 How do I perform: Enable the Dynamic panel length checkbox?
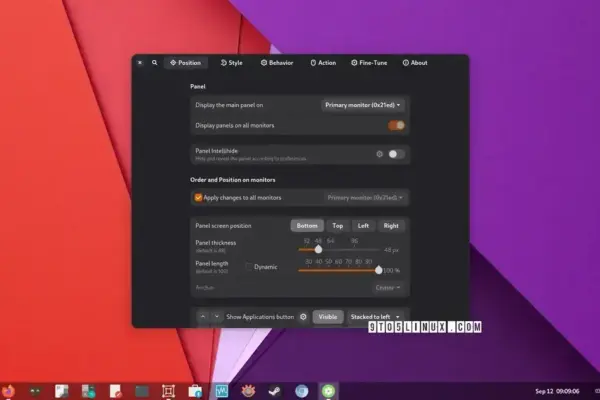click(249, 267)
